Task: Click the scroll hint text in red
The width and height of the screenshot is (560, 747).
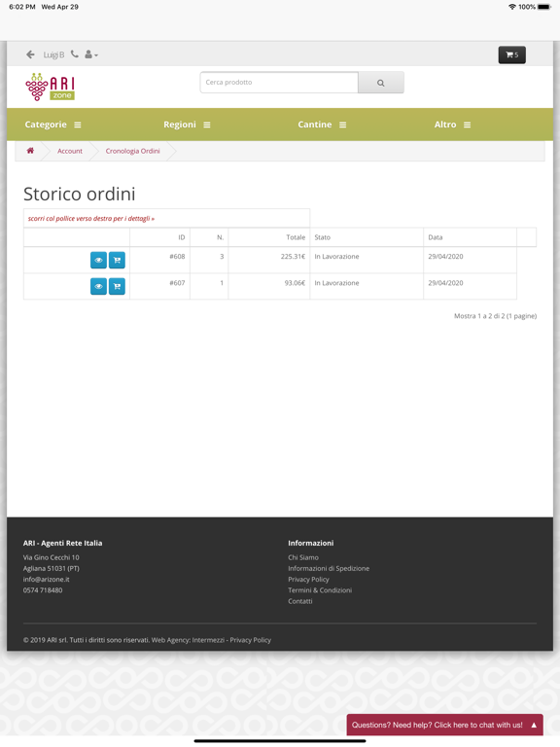Action: coord(91,219)
